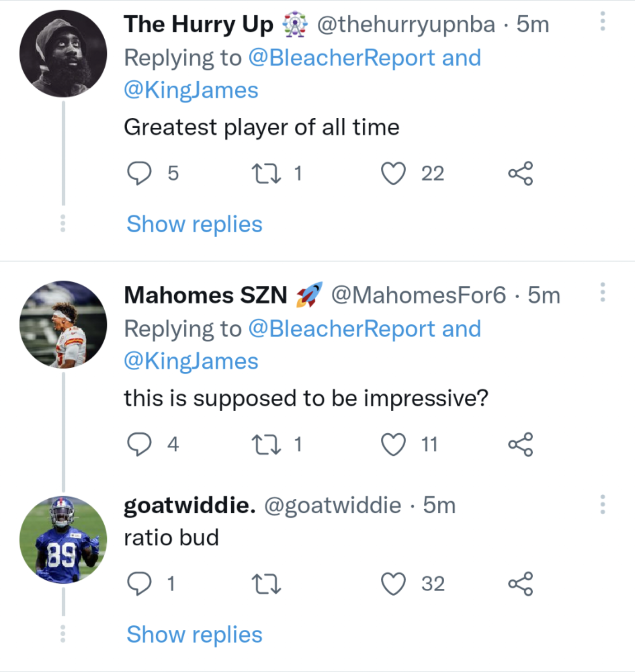Reply to Mahomes SZN's tweet

[x=139, y=444]
